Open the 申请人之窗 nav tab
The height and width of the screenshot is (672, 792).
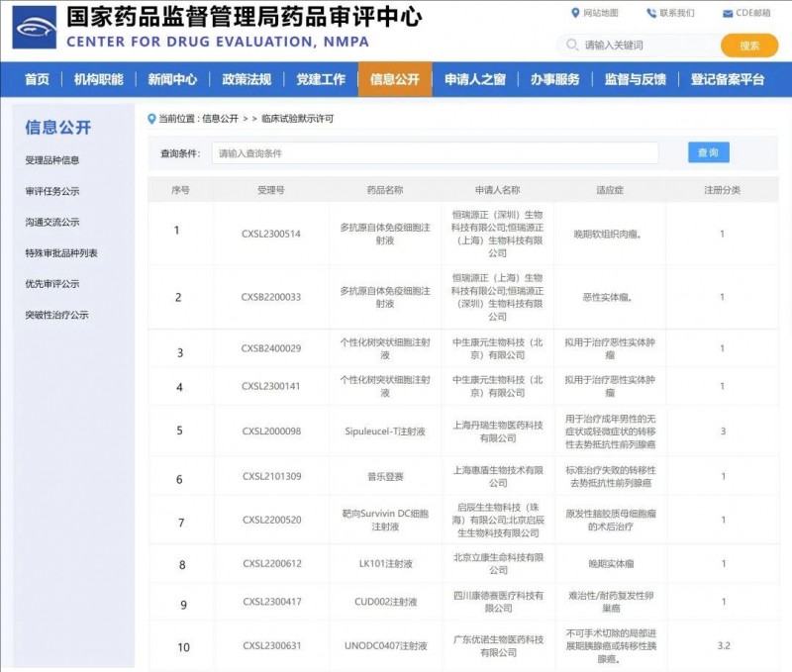(475, 79)
